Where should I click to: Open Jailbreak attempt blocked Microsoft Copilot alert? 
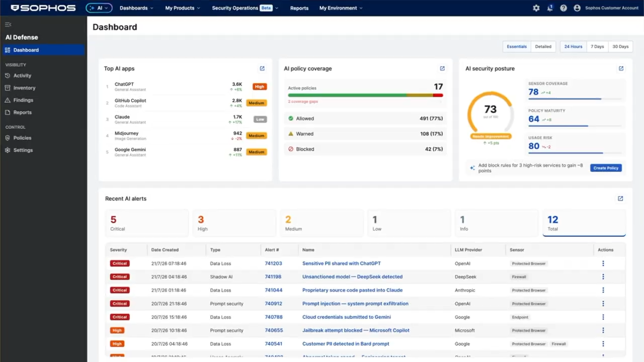coord(356,330)
